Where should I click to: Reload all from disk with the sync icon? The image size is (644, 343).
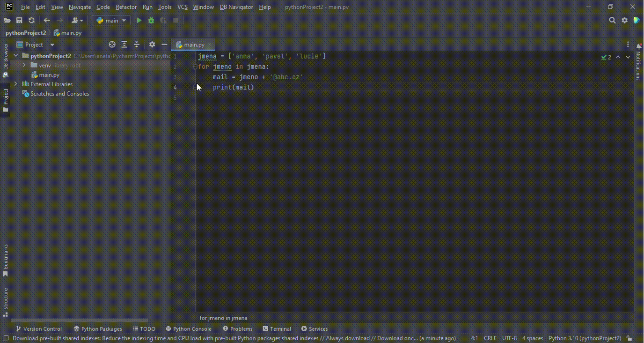tap(31, 20)
